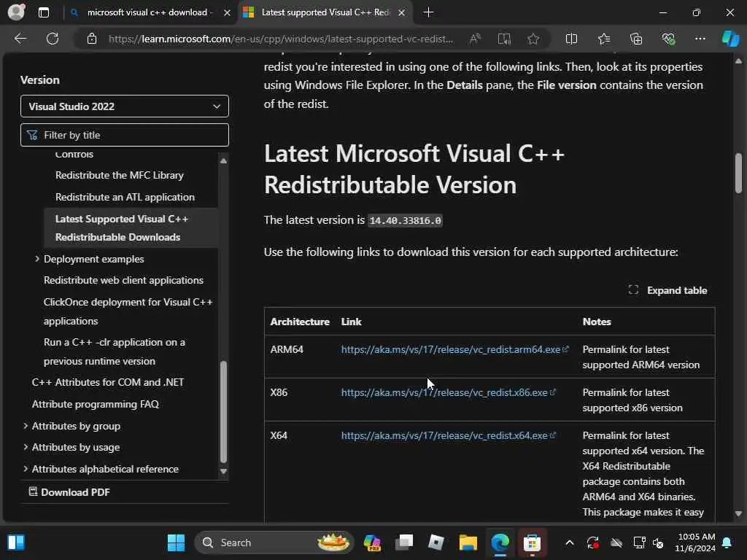Viewport: 747px width, 560px height.
Task: Open Windows Start menu
Action: pyautogui.click(x=176, y=542)
